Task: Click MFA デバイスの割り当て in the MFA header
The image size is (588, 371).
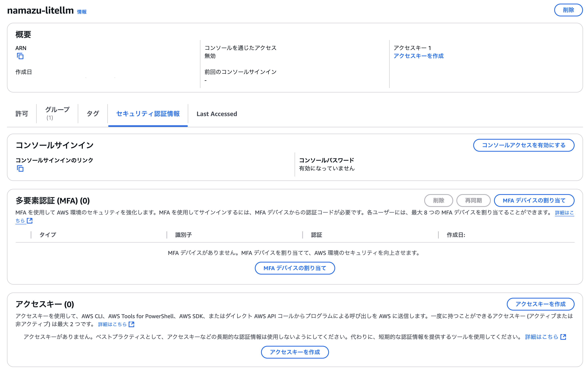Action: pyautogui.click(x=534, y=201)
